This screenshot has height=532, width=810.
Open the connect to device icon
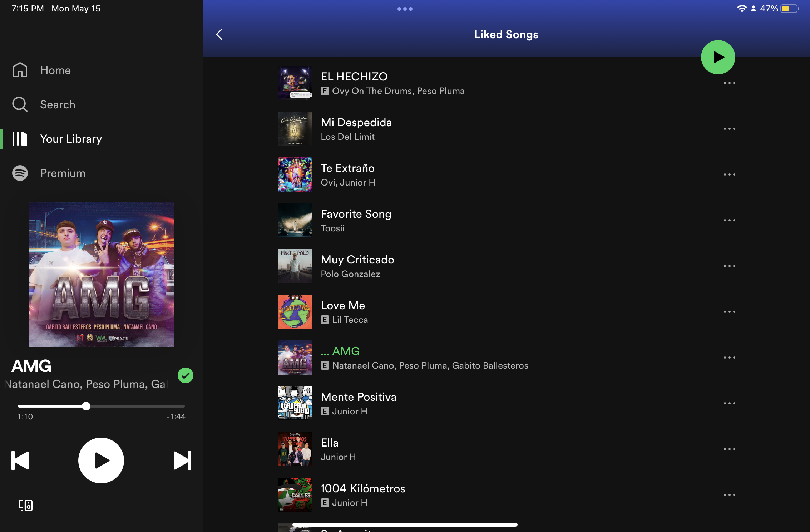coord(26,505)
